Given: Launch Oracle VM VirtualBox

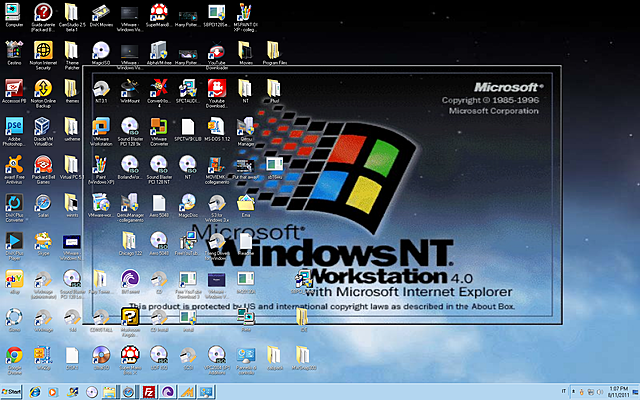Looking at the screenshot, I should pos(43,131).
